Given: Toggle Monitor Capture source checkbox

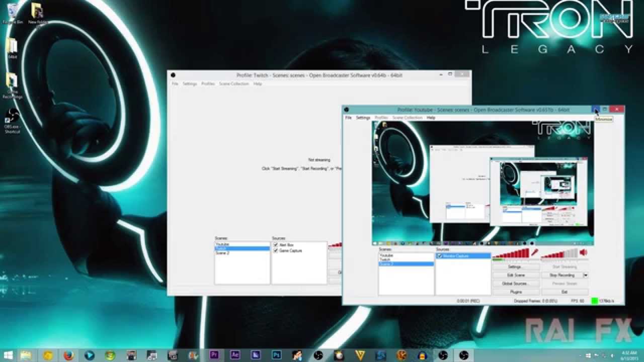Looking at the screenshot, I should click(440, 256).
